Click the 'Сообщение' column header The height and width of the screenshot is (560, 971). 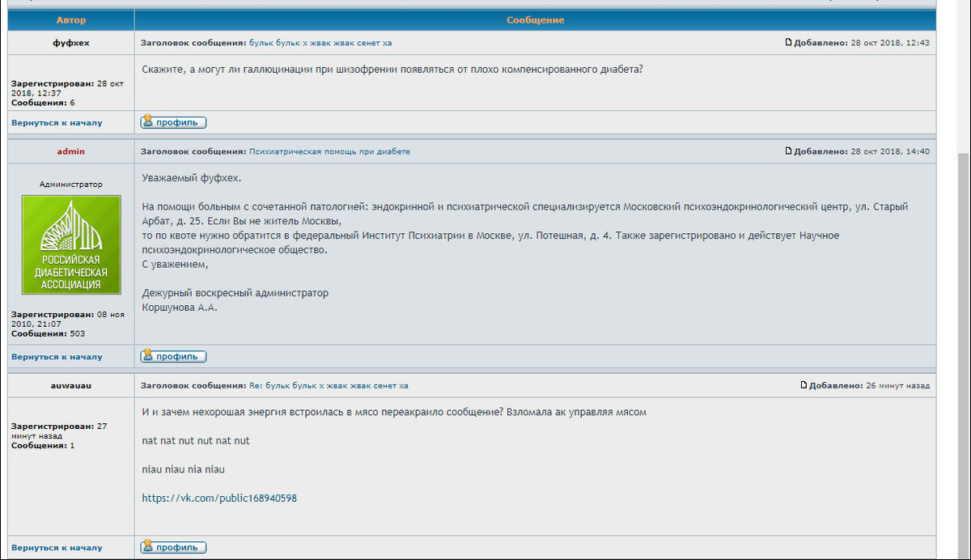point(536,19)
